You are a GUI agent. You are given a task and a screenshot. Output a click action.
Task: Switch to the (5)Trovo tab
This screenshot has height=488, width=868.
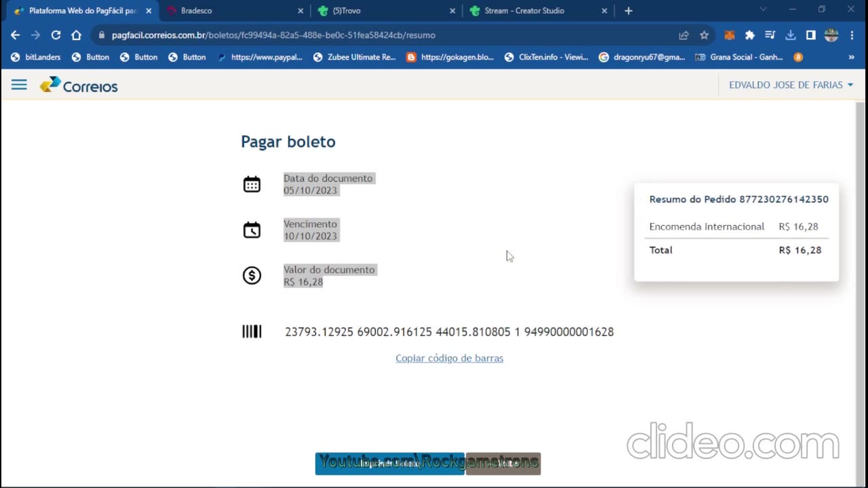[x=387, y=11]
